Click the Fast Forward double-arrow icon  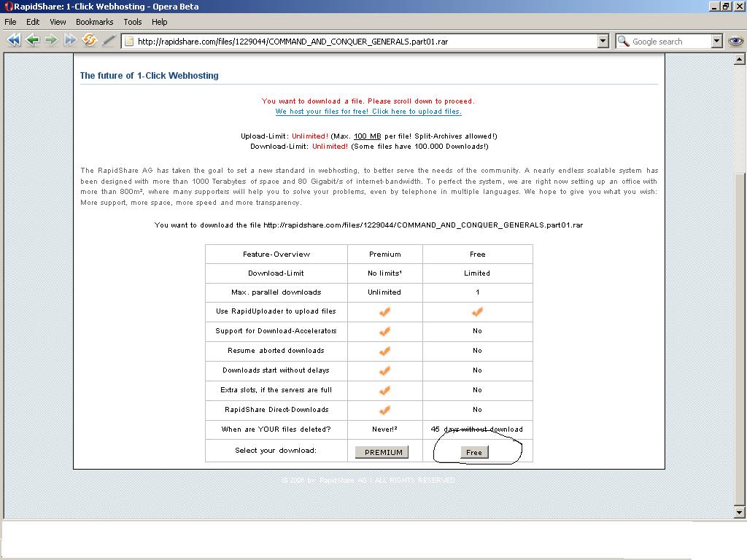[x=70, y=41]
